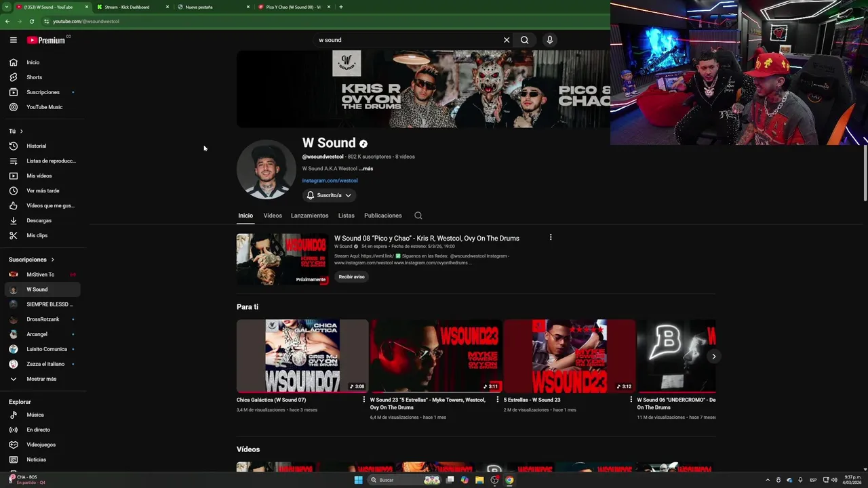Viewport: 868px width, 488px height.
Task: Click the YouTube Premium logo
Action: tap(46, 40)
